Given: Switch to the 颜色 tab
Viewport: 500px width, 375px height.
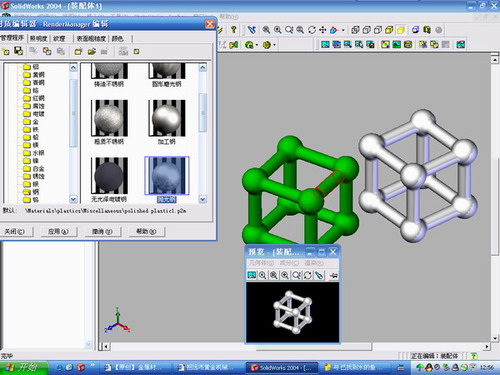Looking at the screenshot, I should point(117,39).
